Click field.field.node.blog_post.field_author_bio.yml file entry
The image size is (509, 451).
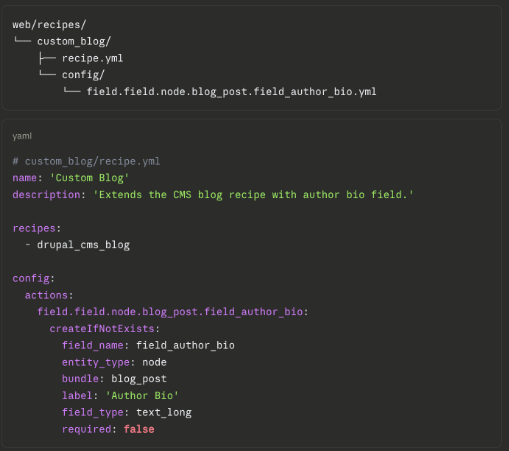click(231, 92)
